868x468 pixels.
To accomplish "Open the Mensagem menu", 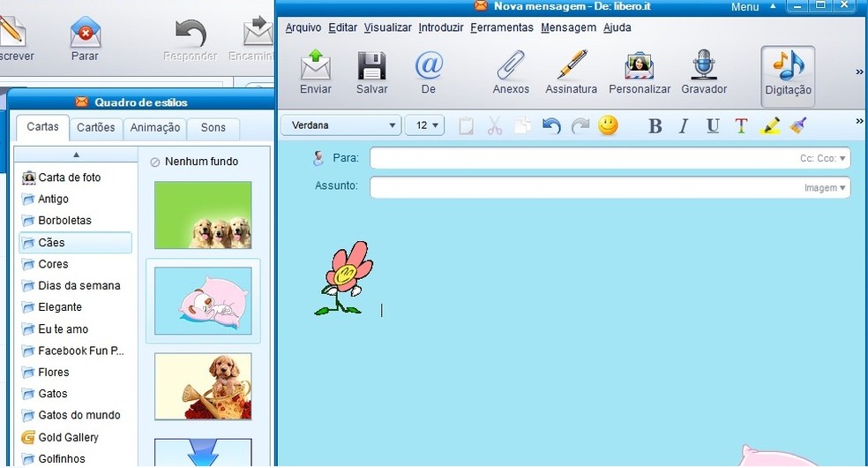I will (568, 27).
